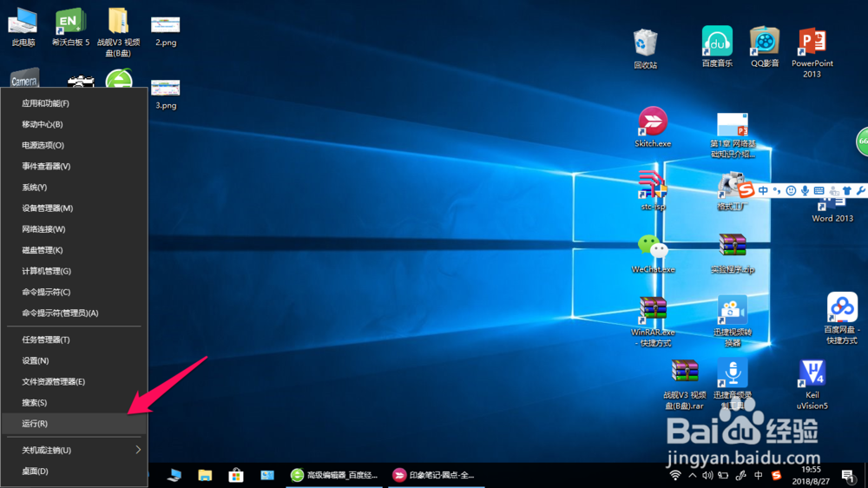This screenshot has height=488, width=868.
Task: Choose 设备管理器(M) in the context menu
Action: (74, 208)
